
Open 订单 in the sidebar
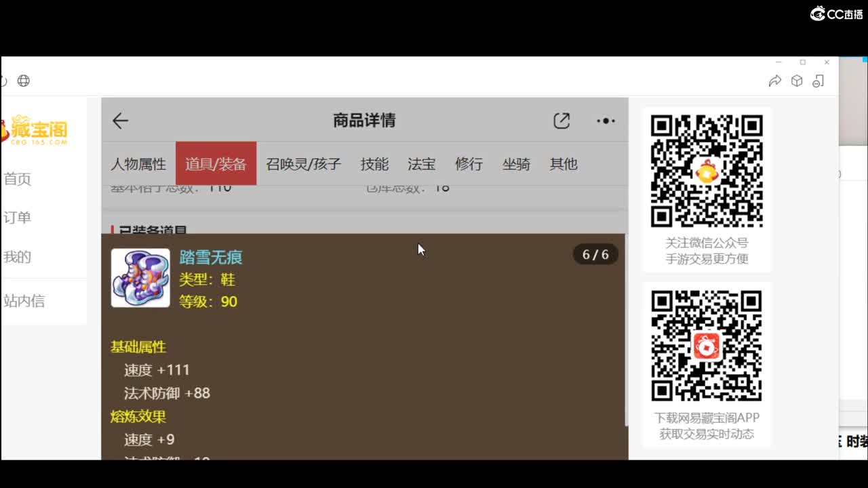pos(18,218)
